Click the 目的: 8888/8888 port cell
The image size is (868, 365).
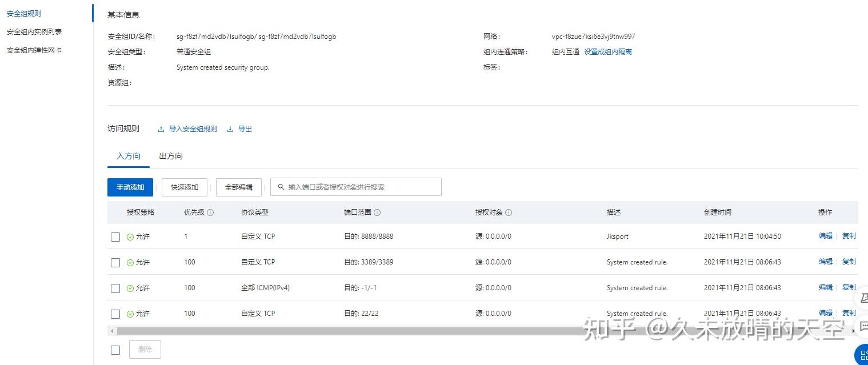pos(369,236)
